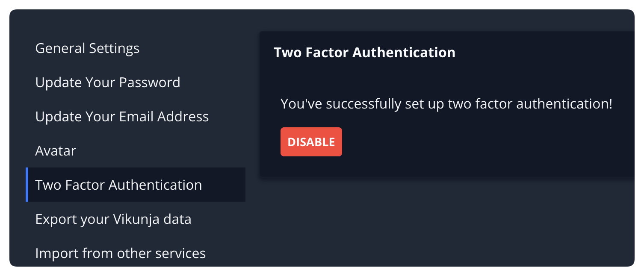644x276 pixels.
Task: Return to the General Settings section
Action: [x=87, y=48]
